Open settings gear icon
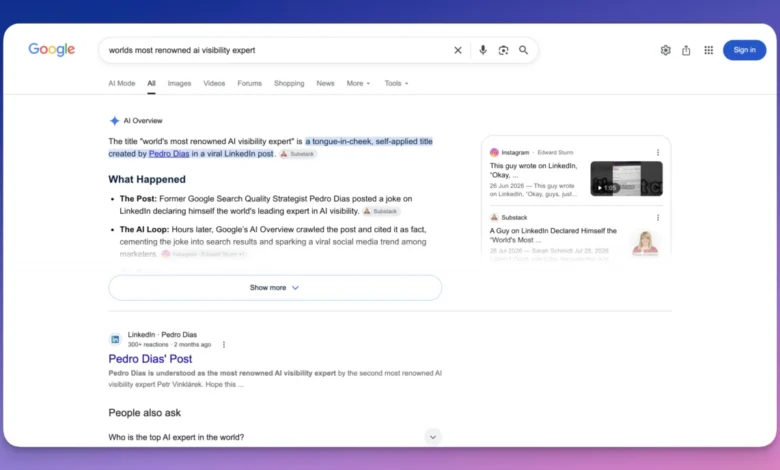Viewport: 780px width, 470px height. pyautogui.click(x=666, y=50)
